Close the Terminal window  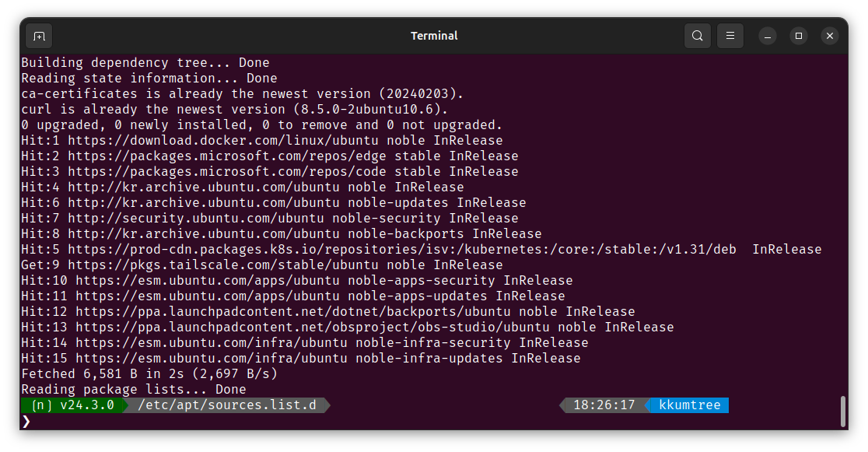(829, 36)
